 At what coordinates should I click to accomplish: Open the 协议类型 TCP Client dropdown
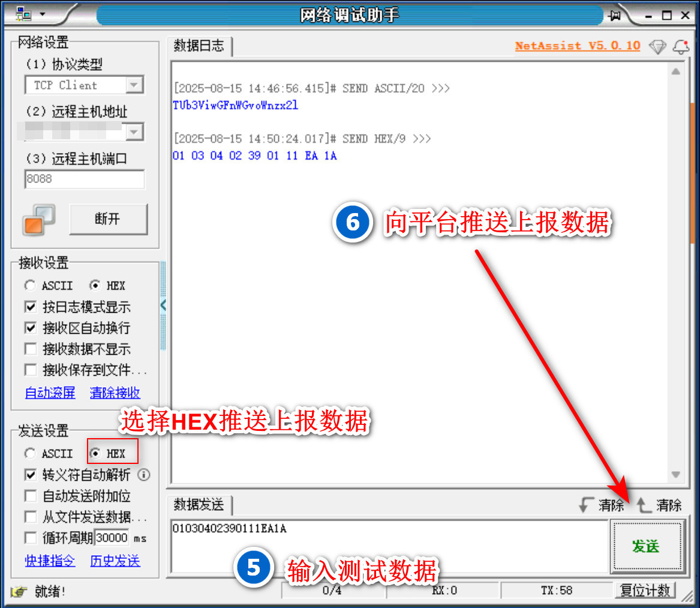[135, 85]
